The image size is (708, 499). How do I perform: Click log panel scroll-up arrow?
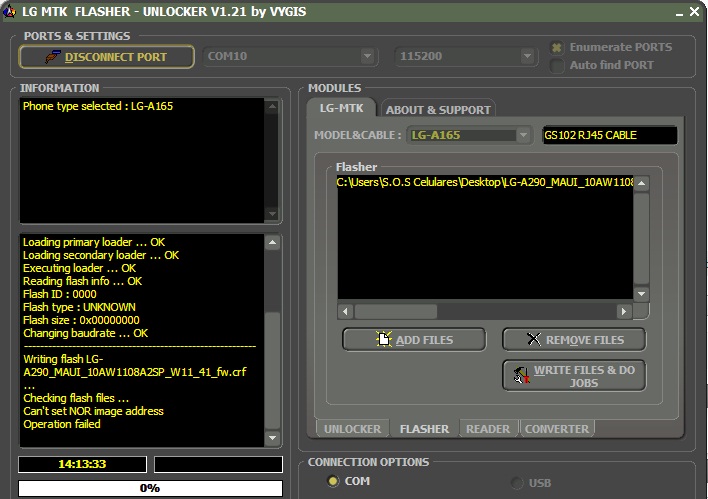click(272, 243)
